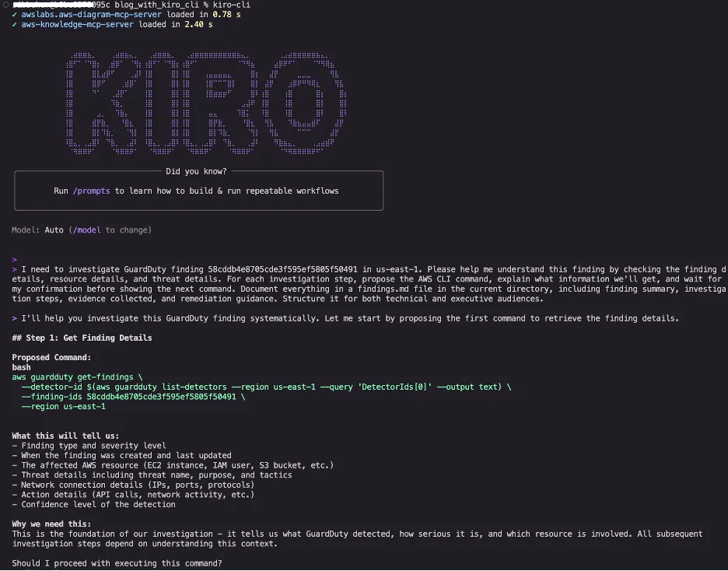The width and height of the screenshot is (728, 571).
Task: Click the '## Step 1: Get Finding Details' heading
Action: click(82, 338)
